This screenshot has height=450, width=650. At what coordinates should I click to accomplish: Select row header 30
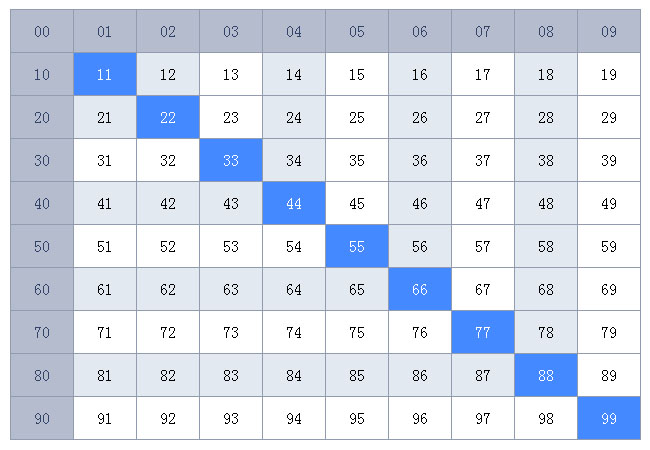pyautogui.click(x=42, y=161)
